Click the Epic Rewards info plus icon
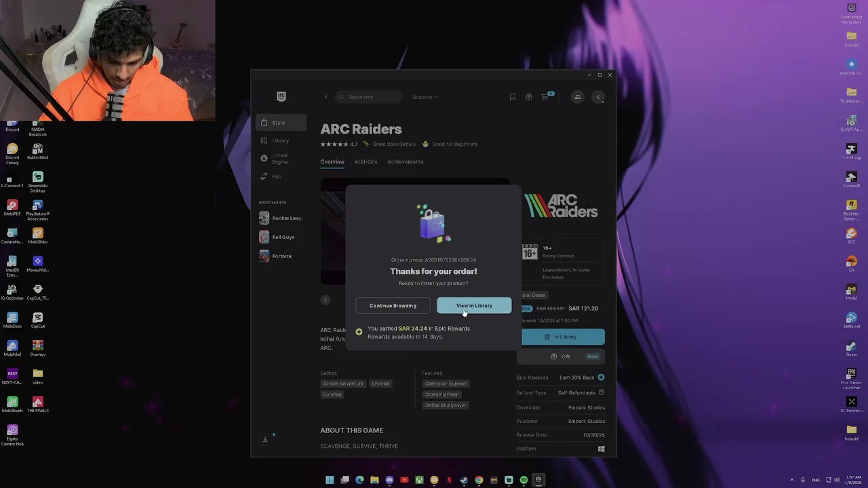Image resolution: width=868 pixels, height=488 pixels. point(601,378)
